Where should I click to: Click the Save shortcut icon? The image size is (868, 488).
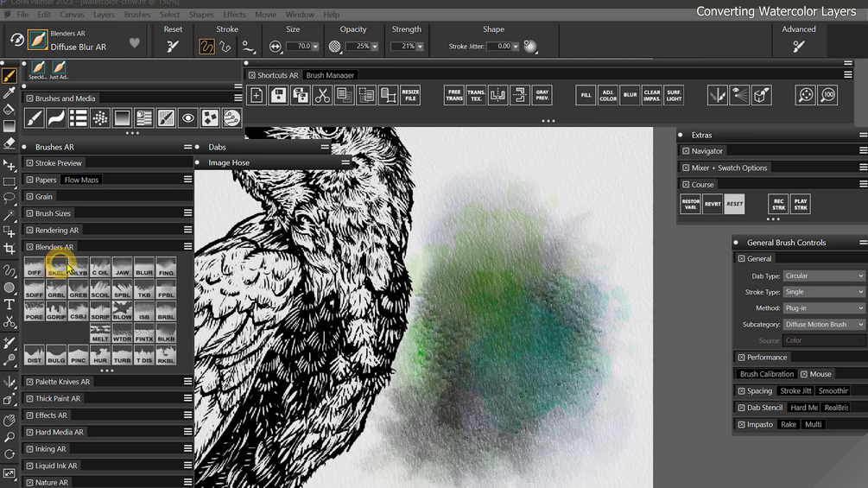[278, 95]
